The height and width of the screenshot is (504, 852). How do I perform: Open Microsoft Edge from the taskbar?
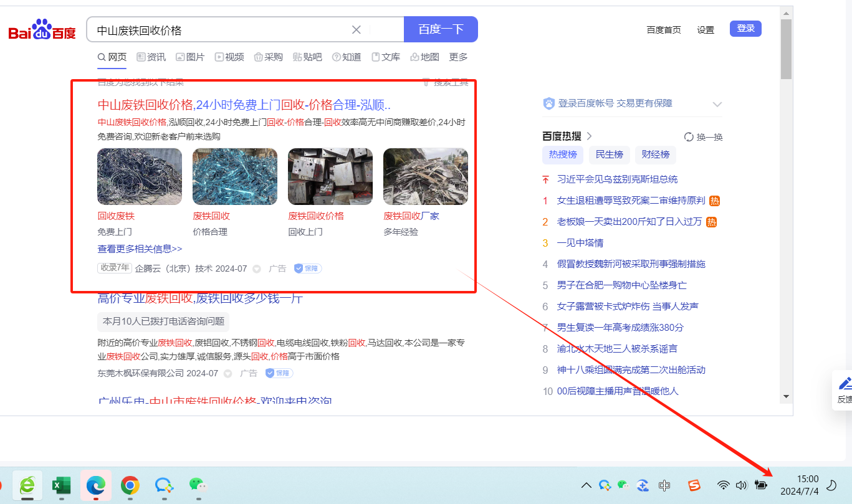[95, 485]
